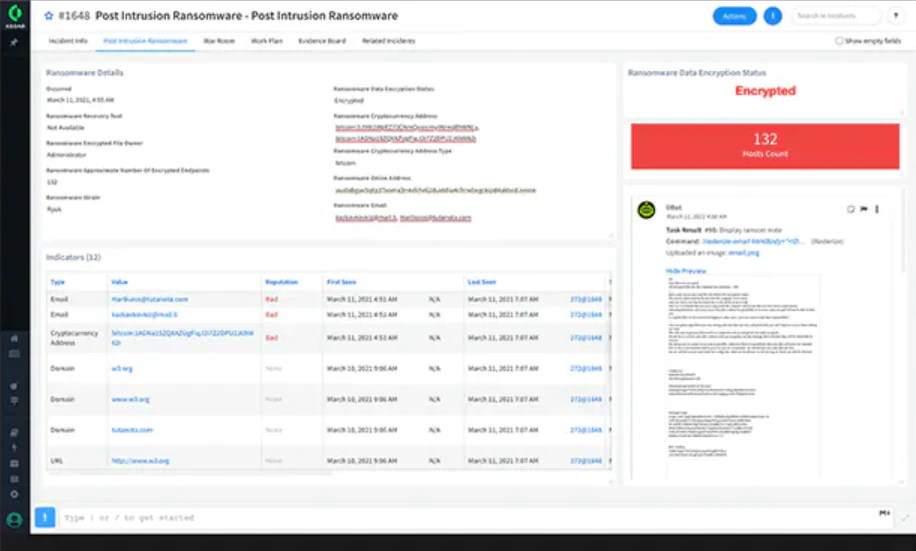Sort indicators by the Type column header
Screen dimensions: 916x551
57,282
